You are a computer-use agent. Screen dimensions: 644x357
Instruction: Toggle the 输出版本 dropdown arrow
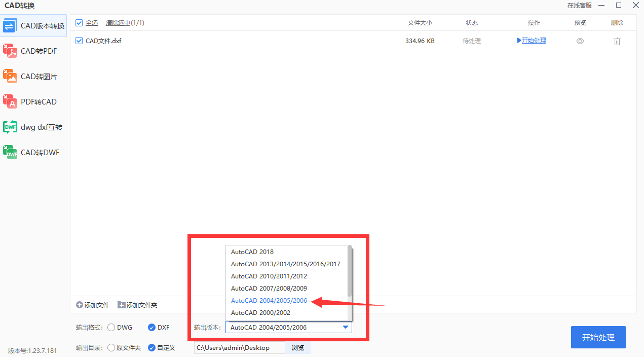coord(346,328)
